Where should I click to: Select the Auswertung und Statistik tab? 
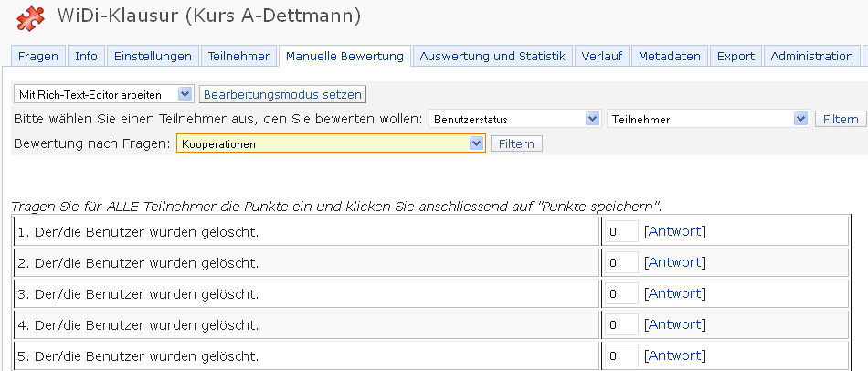tap(493, 57)
